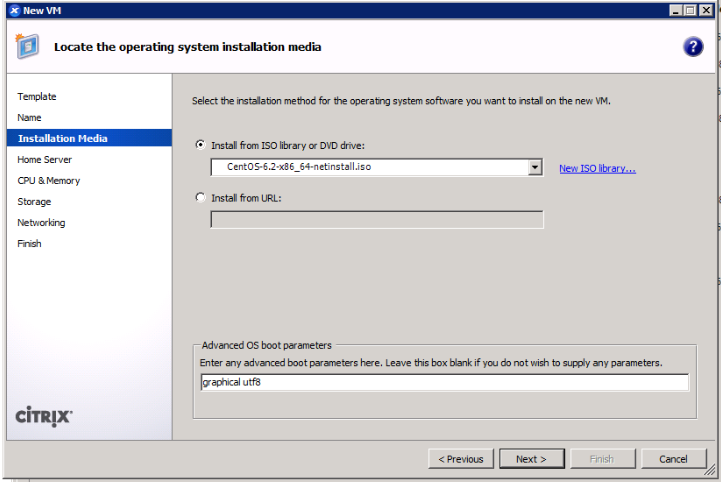Minimize the New VM window
Image resolution: width=721 pixels, height=482 pixels.
(677, 10)
